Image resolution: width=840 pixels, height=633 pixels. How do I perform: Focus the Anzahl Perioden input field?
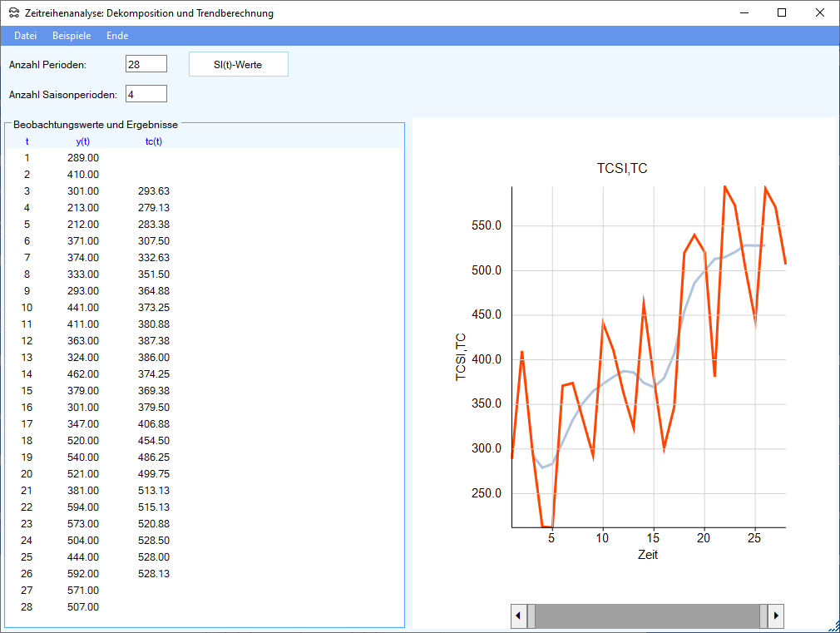(x=146, y=64)
